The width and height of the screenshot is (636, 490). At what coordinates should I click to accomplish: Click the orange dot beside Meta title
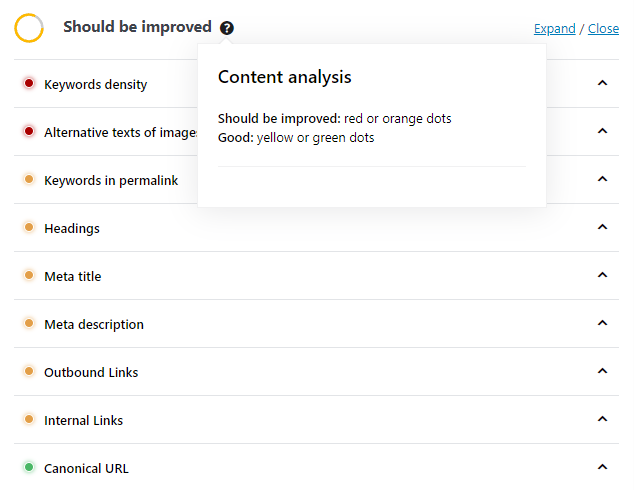pyautogui.click(x=29, y=275)
